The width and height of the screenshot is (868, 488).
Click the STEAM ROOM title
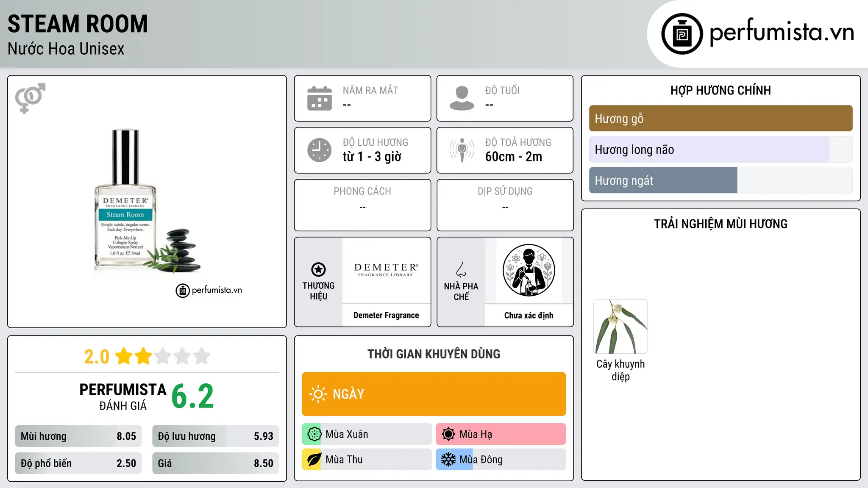coord(78,24)
